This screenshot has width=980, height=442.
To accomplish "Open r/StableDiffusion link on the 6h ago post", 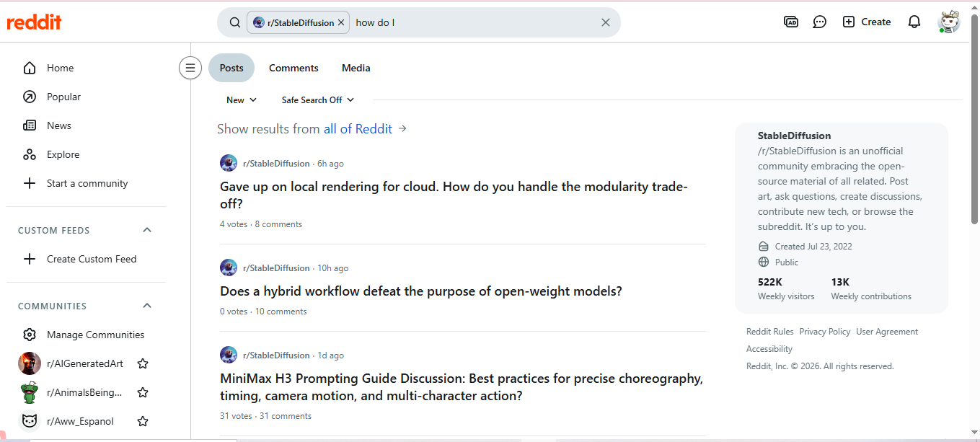I will [x=276, y=164].
